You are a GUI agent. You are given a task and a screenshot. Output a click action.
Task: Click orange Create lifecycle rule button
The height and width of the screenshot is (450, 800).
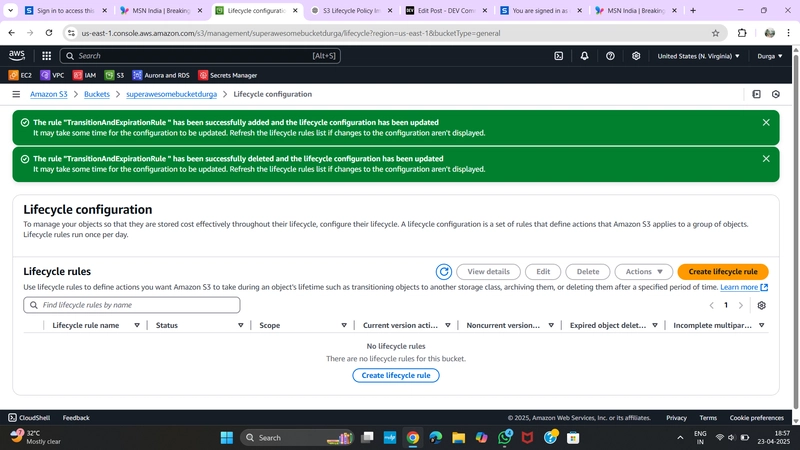pyautogui.click(x=722, y=272)
